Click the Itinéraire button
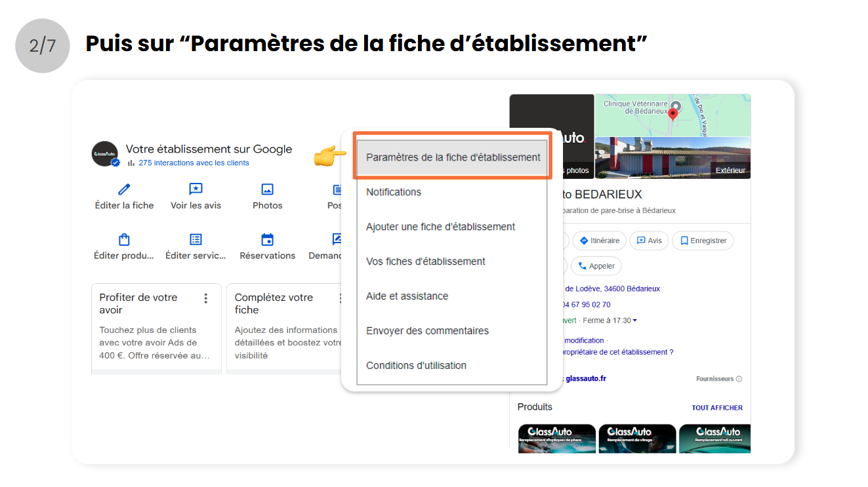 coord(600,241)
